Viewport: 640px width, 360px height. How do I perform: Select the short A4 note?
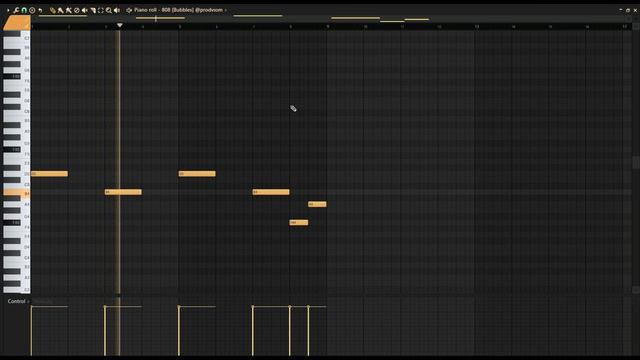317,204
